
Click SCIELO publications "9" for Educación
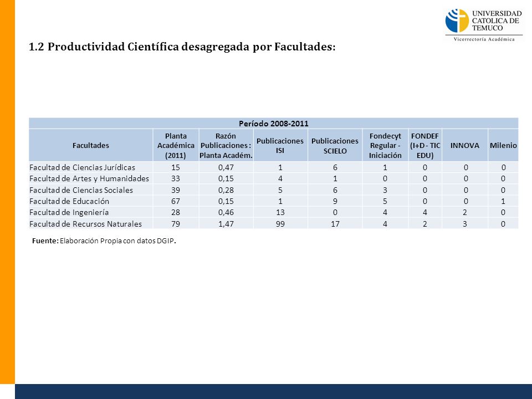[x=335, y=201]
